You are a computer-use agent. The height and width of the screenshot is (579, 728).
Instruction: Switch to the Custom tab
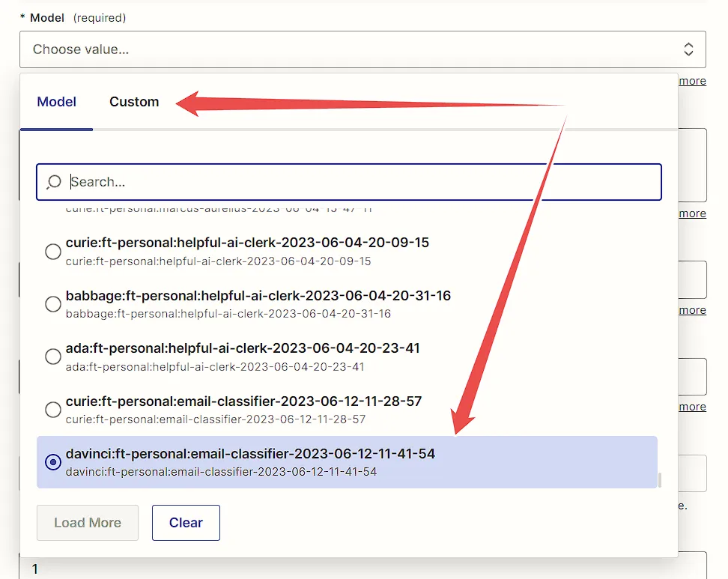pyautogui.click(x=134, y=102)
